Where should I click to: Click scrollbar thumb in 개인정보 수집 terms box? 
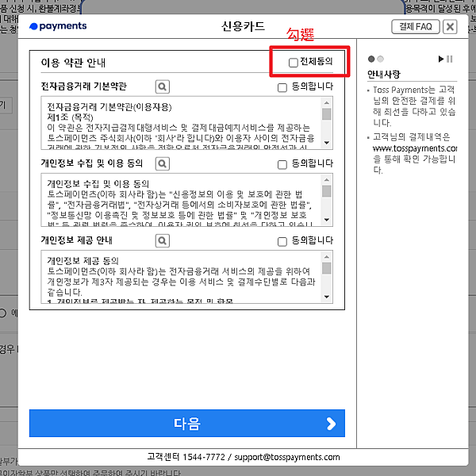click(326, 191)
